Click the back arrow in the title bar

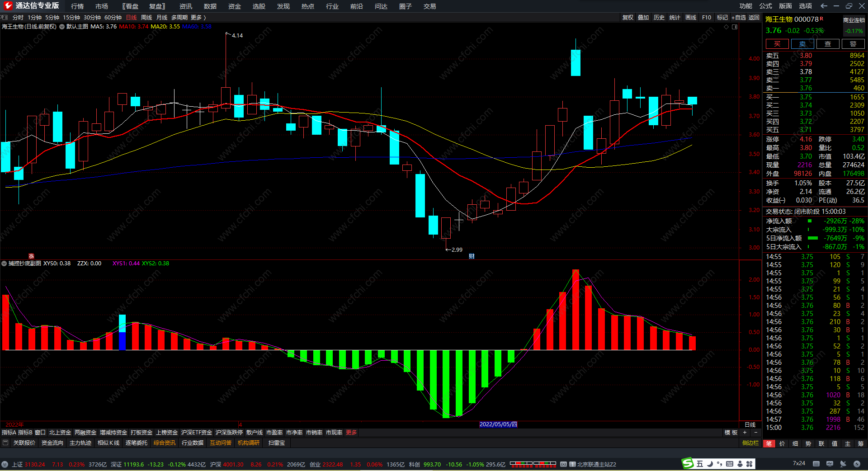824,6
